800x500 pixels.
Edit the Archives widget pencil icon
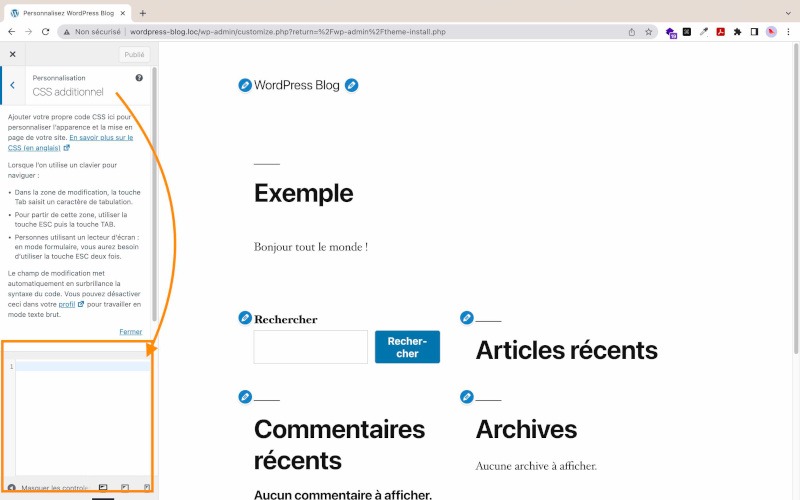tap(466, 397)
